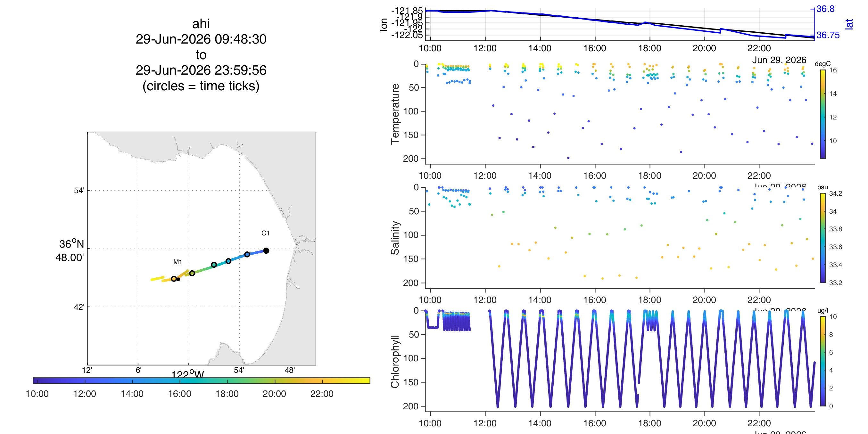Viewport: 868px width, 434px height.
Task: Click the Temperature axis label
Action: point(394,114)
